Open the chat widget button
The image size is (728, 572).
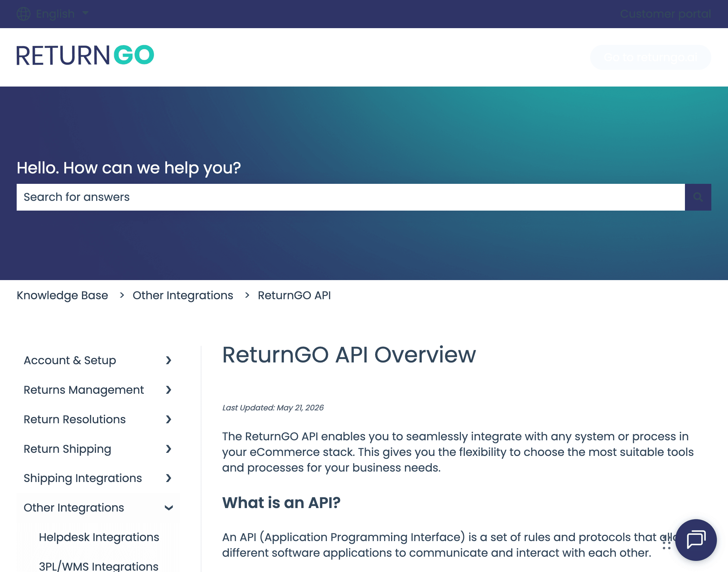tap(696, 540)
